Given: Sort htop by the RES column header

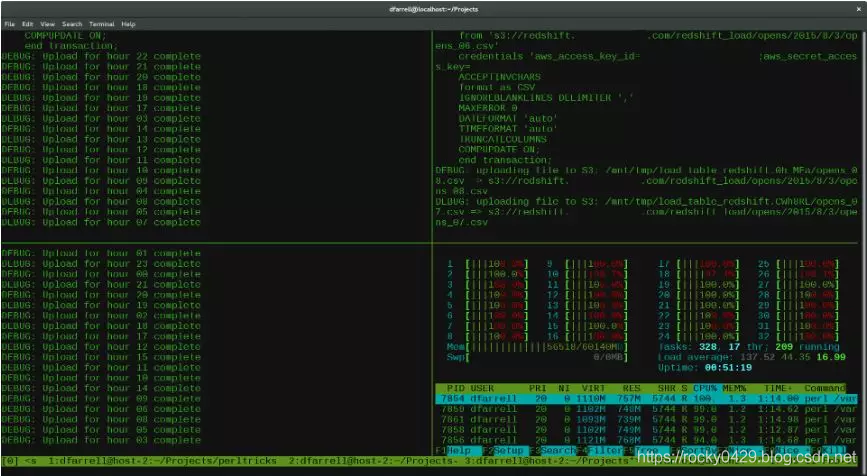Looking at the screenshot, I should [x=631, y=388].
